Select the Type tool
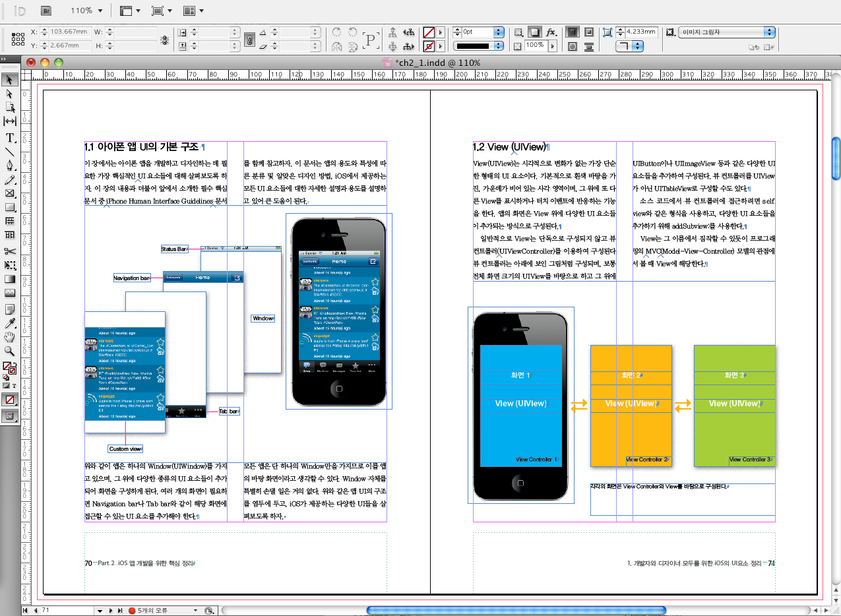Viewport: 841px width, 616px height. coord(10,138)
